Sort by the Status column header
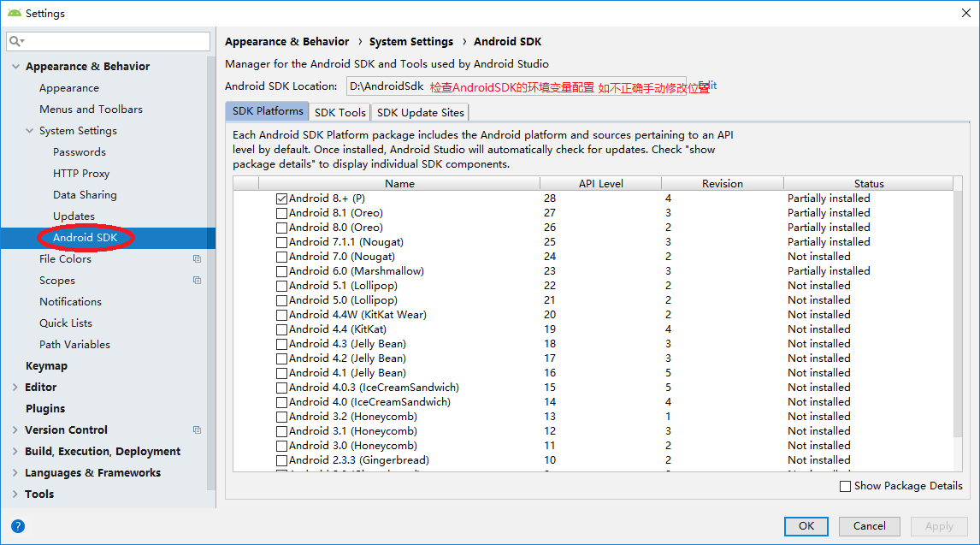 (x=869, y=184)
